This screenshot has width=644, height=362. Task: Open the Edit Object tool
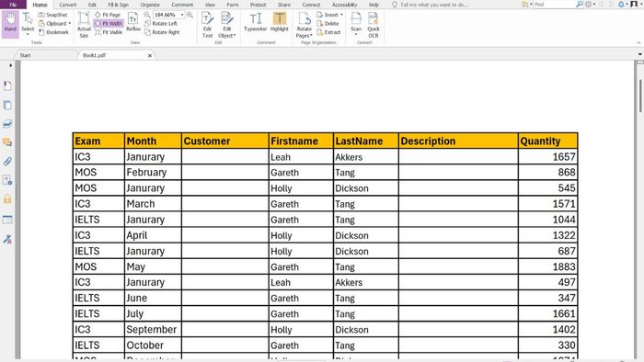pos(226,25)
